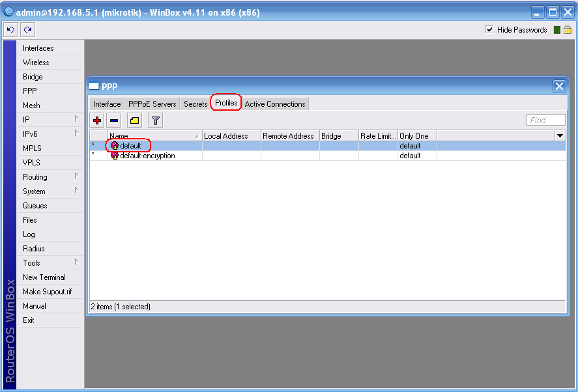Expand the Tools submenu arrow

(x=76, y=262)
